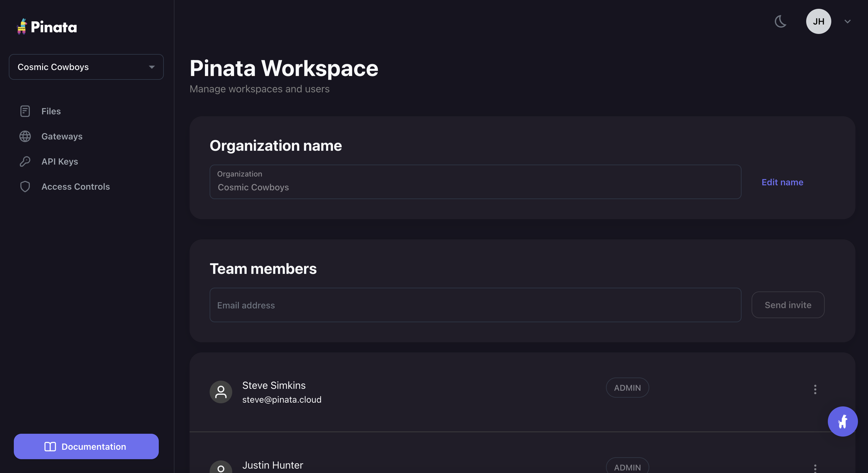
Task: Click the Organization name field
Action: coord(475,182)
